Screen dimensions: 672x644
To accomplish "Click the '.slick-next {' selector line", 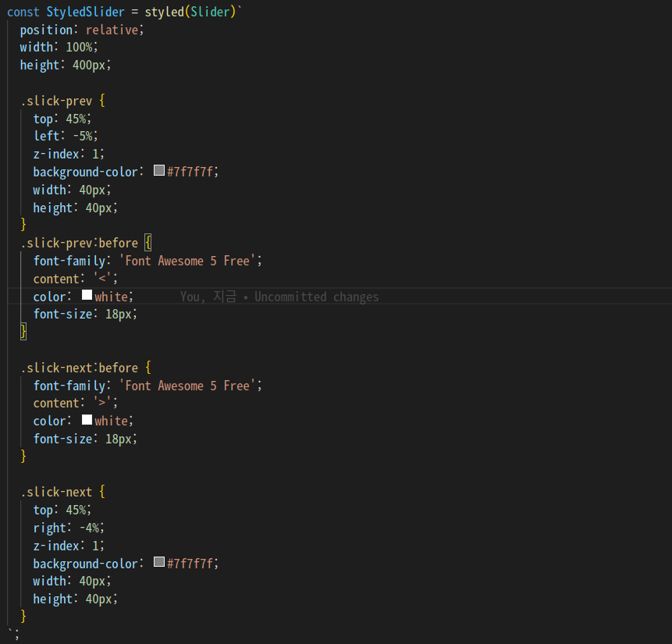I will [x=63, y=492].
